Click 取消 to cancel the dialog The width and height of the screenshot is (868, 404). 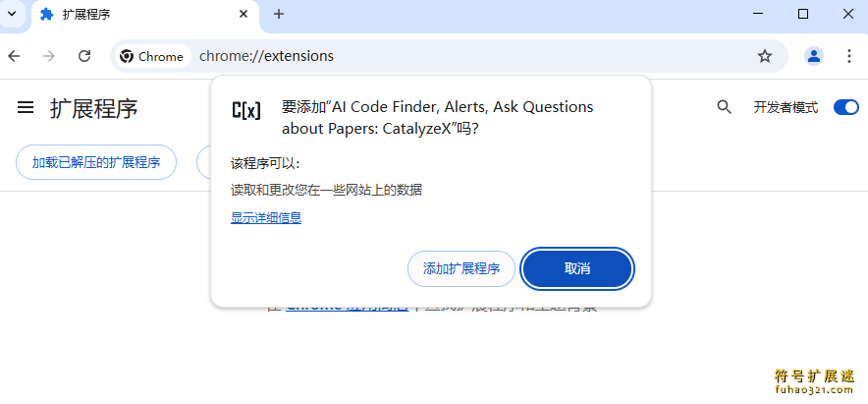577,268
